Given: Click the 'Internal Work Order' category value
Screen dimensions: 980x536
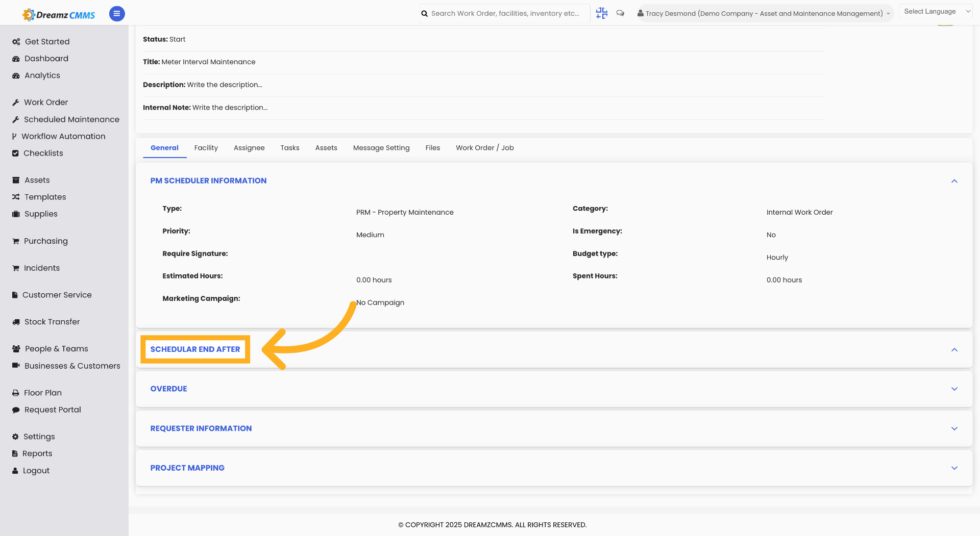Looking at the screenshot, I should pyautogui.click(x=799, y=212).
